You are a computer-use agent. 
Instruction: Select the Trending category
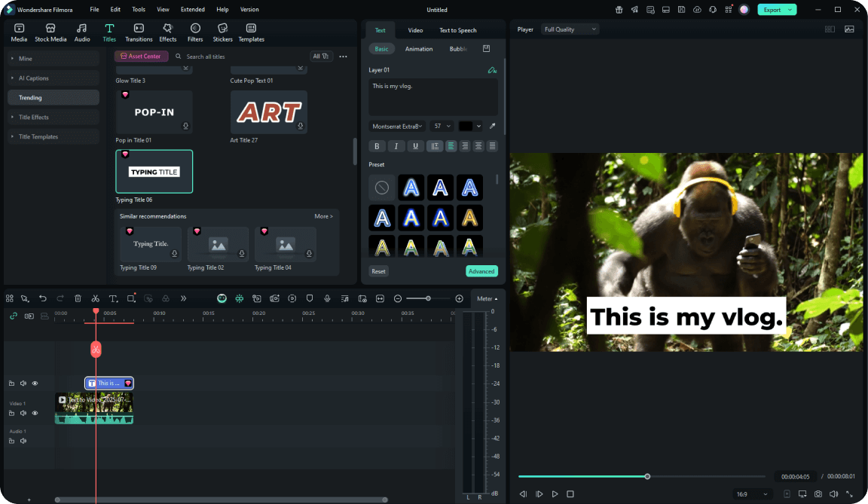(x=53, y=97)
